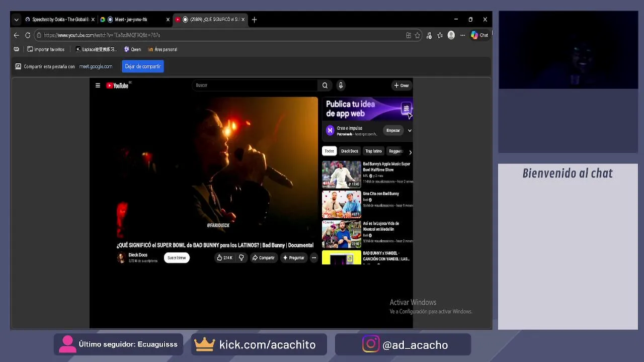644x362 pixels.
Task: Open the split screen icon in address bar
Action: click(409, 35)
